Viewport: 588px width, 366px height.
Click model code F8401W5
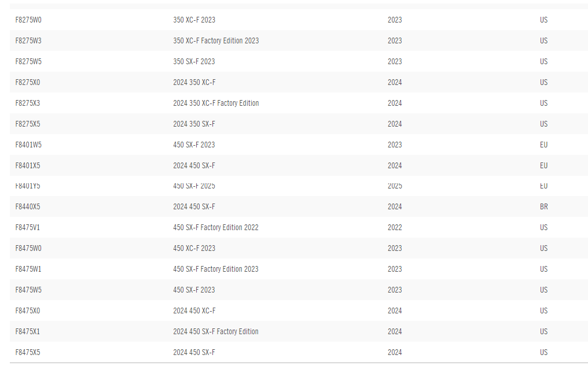click(28, 145)
